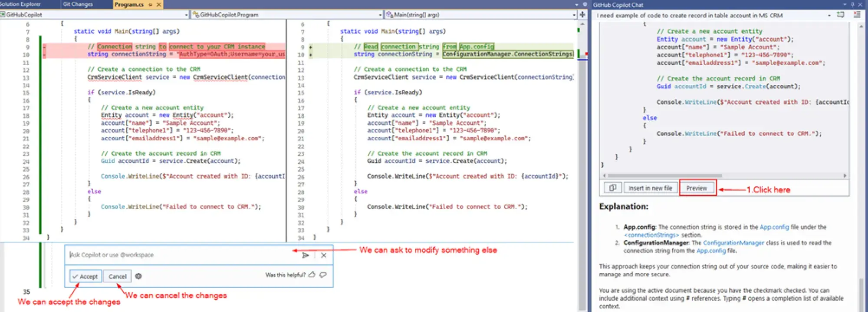Click the code block horizontal scrollbar
The width and height of the screenshot is (868, 312).
pyautogui.click(x=665, y=176)
